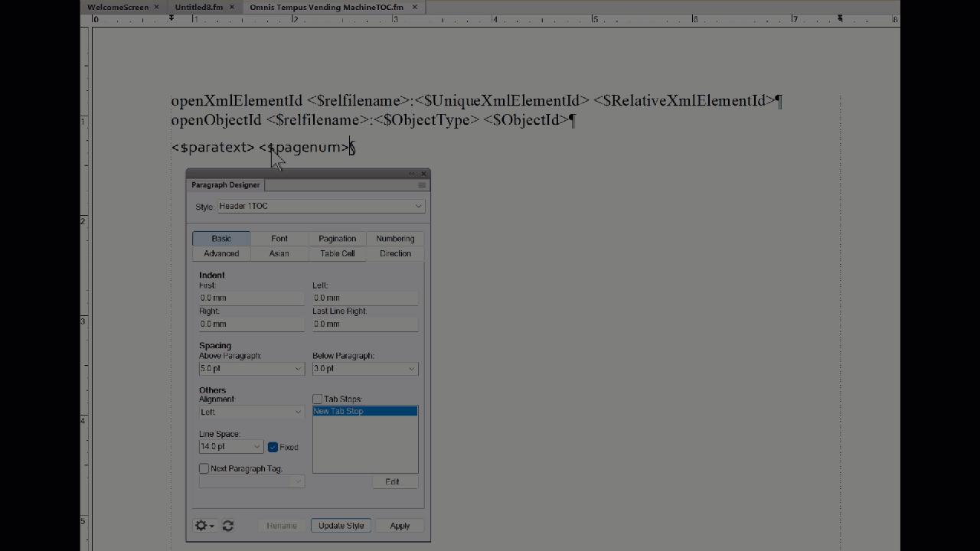Viewport: 980px width, 551px height.
Task: Click the refresh icon in Paragraph Designer
Action: pyautogui.click(x=228, y=526)
